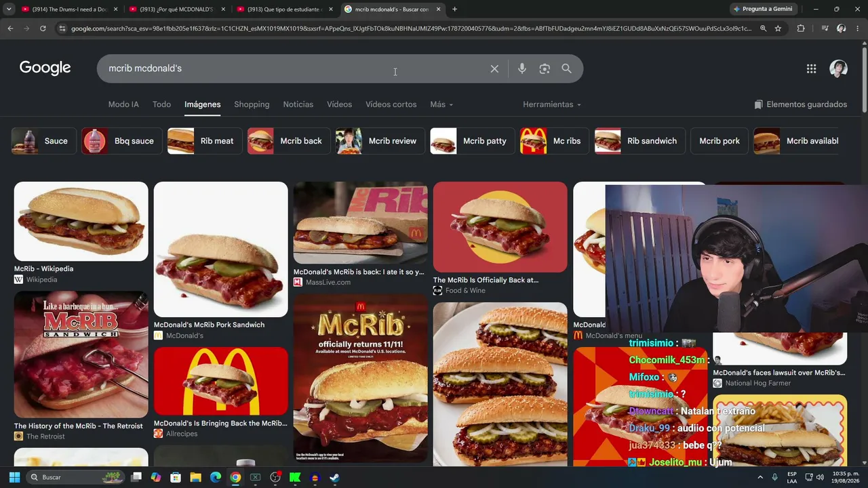The height and width of the screenshot is (488, 868).
Task: Expand the Más dropdown
Action: (x=441, y=104)
